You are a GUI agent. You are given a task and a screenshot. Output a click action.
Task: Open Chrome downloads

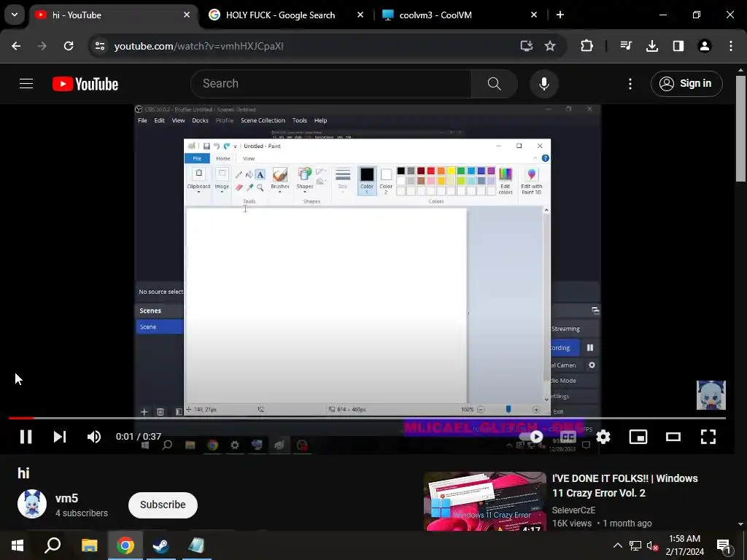pyautogui.click(x=651, y=46)
